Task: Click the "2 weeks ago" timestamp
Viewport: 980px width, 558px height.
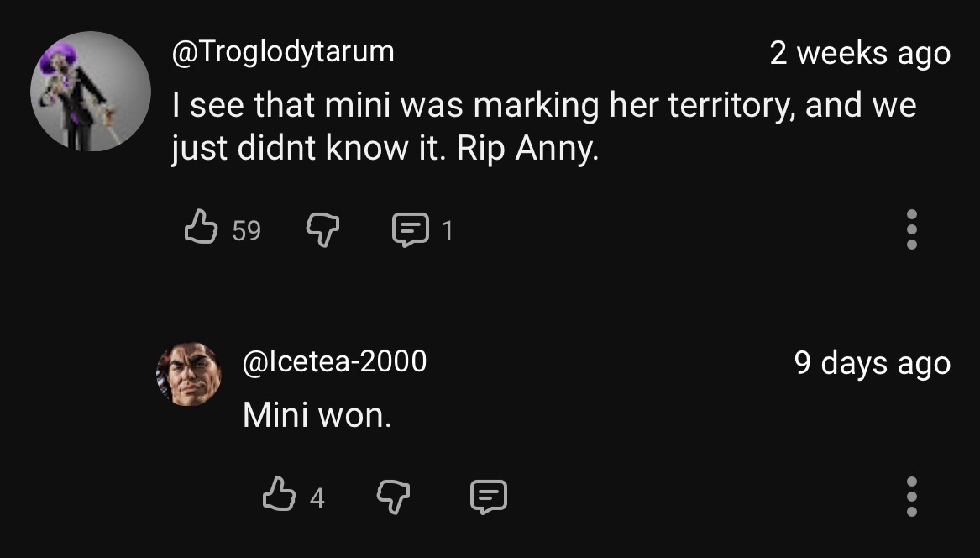Action: click(x=860, y=54)
